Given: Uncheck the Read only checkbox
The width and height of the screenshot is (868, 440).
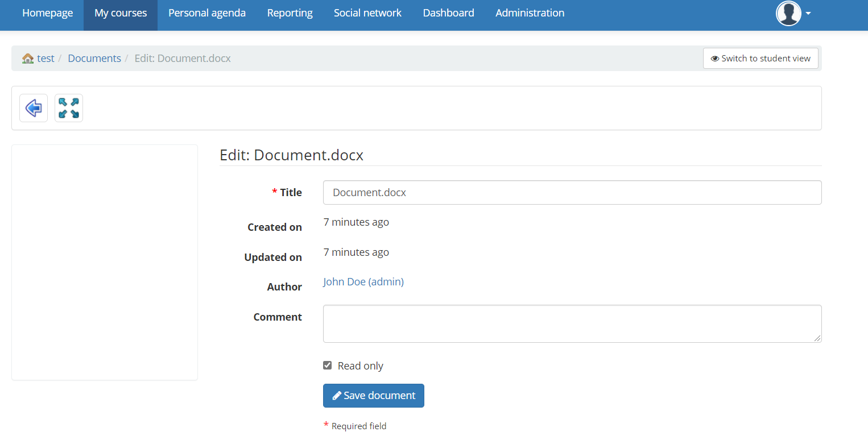Looking at the screenshot, I should 328,366.
